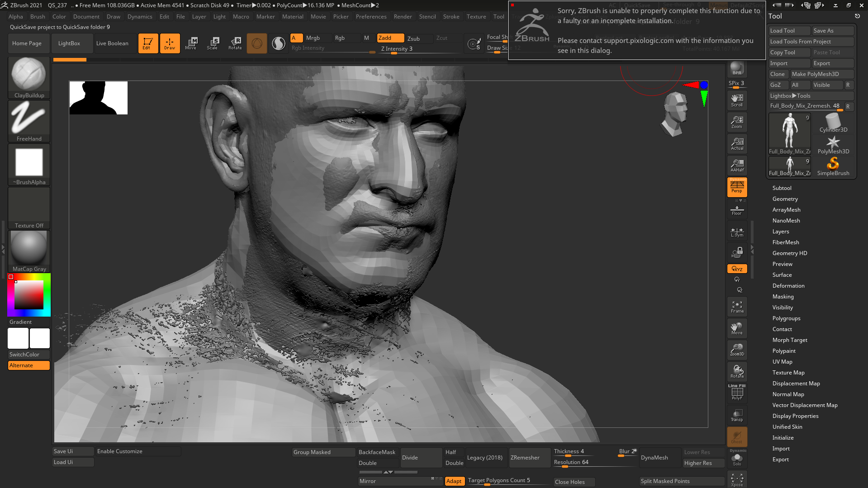The height and width of the screenshot is (488, 868).
Task: Toggle the Zadd mode
Action: (390, 38)
